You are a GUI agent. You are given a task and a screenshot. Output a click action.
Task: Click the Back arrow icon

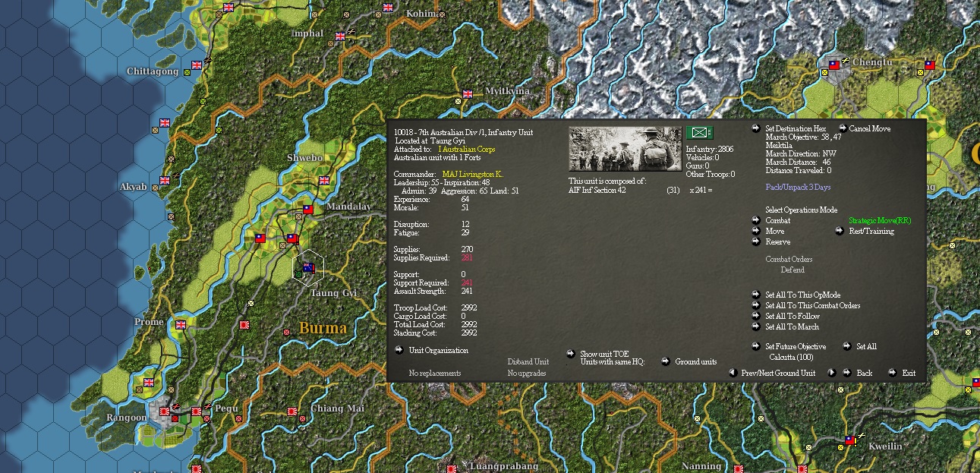coord(847,373)
